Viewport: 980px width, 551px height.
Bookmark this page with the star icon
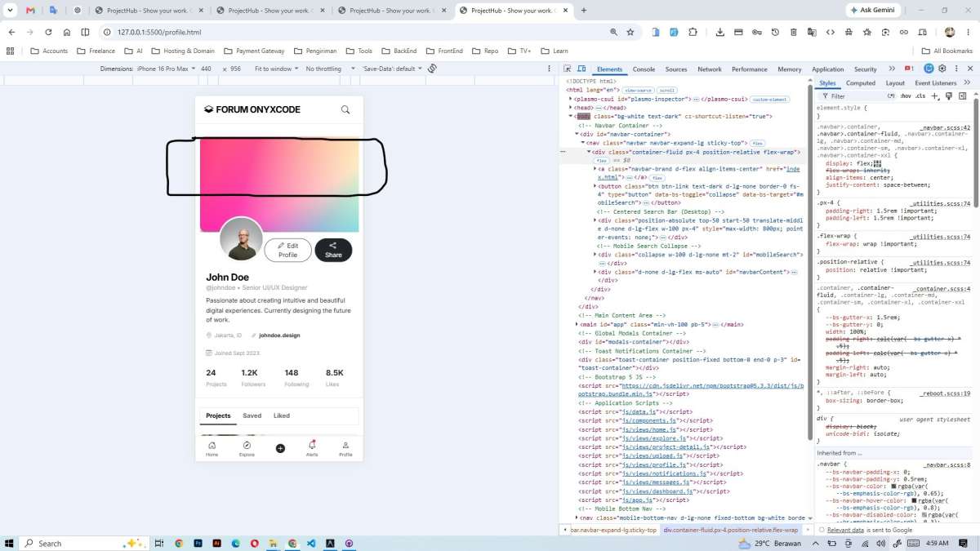pos(630,32)
